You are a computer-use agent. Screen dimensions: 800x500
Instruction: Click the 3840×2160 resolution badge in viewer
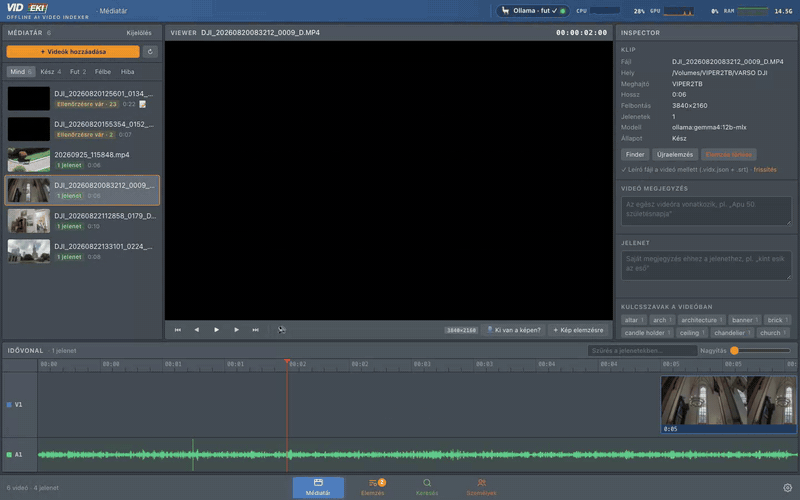[x=461, y=331]
